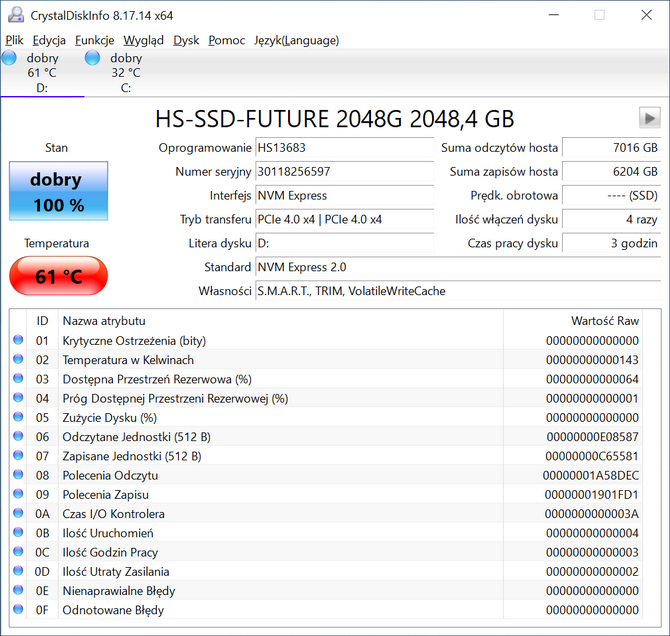Click the Własności field with S.M.A.R.T., TRIM
This screenshot has height=636, width=670.
[458, 292]
